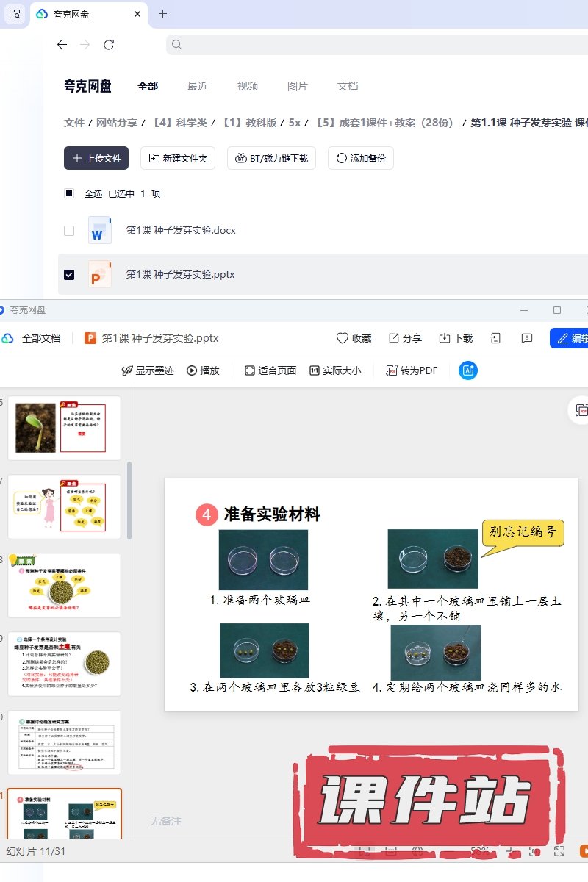The height and width of the screenshot is (882, 588).
Task: Click the slide thumbnail panel scrollbar
Action: (x=130, y=500)
